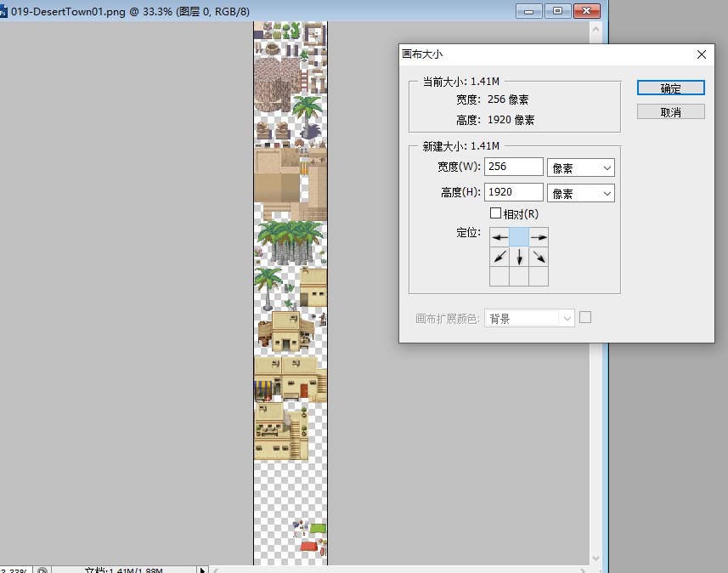Open the status bar info arrow menu

click(202, 570)
